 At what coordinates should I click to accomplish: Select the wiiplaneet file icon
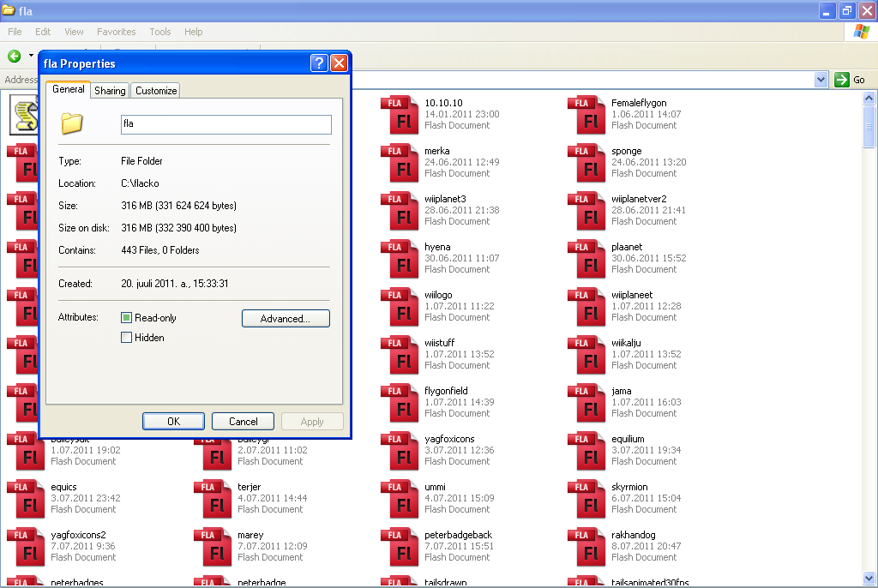(586, 308)
